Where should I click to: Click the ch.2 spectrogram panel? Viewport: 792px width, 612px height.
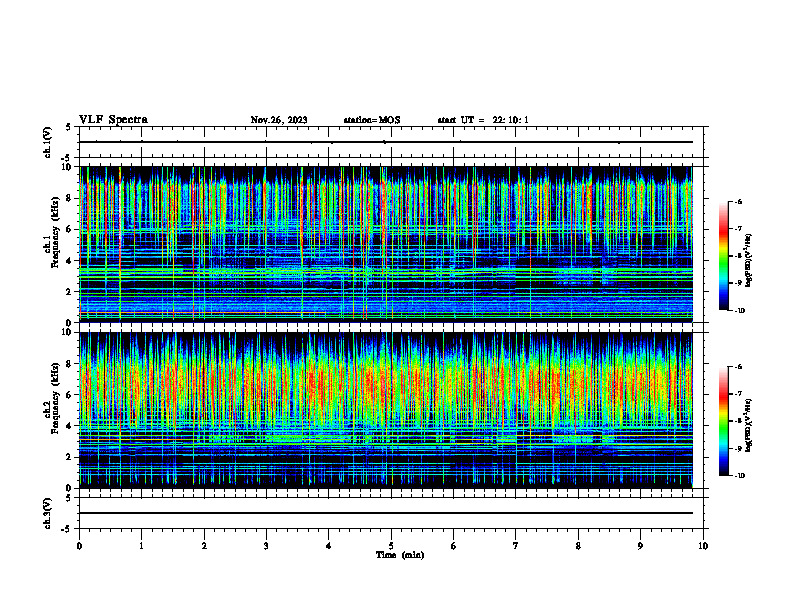(x=386, y=410)
